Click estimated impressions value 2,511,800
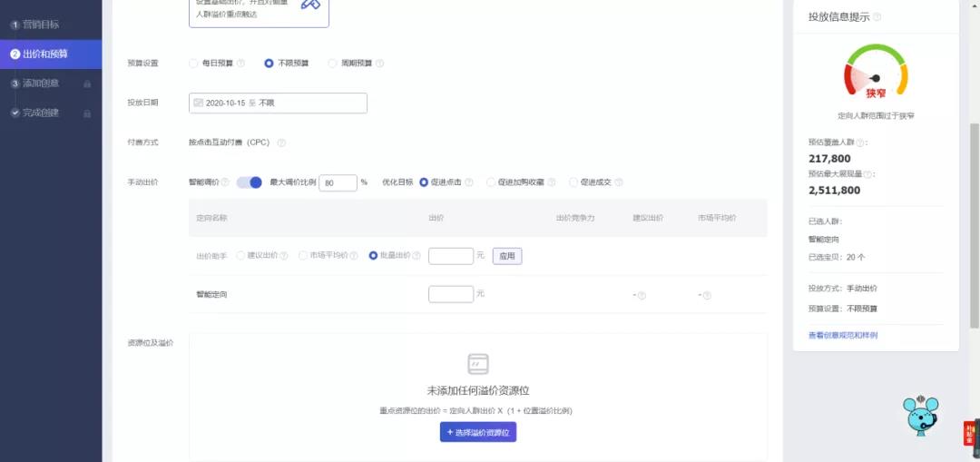The height and width of the screenshot is (462, 980). 835,191
